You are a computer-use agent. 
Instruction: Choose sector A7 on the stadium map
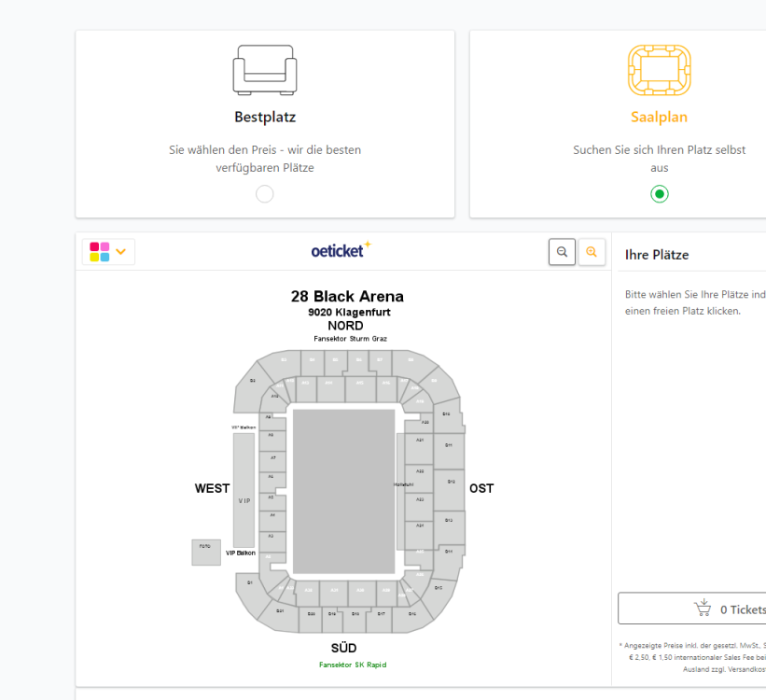272,458
